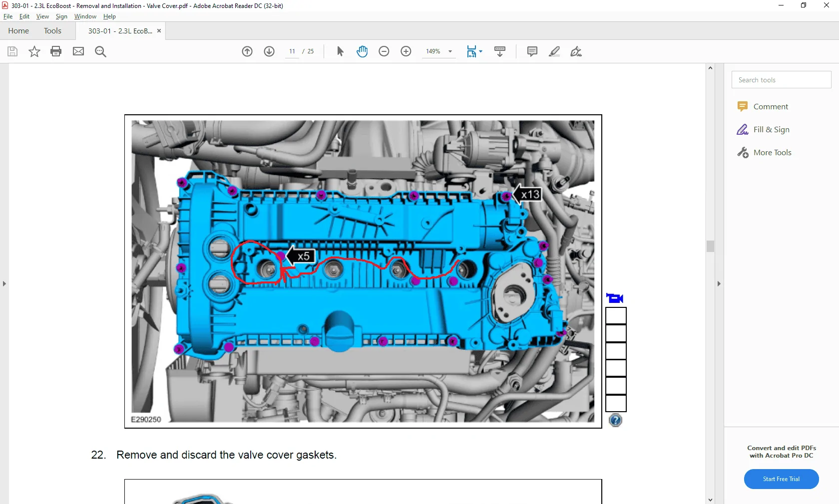
Task: Switch to the Home tab
Action: pos(18,31)
